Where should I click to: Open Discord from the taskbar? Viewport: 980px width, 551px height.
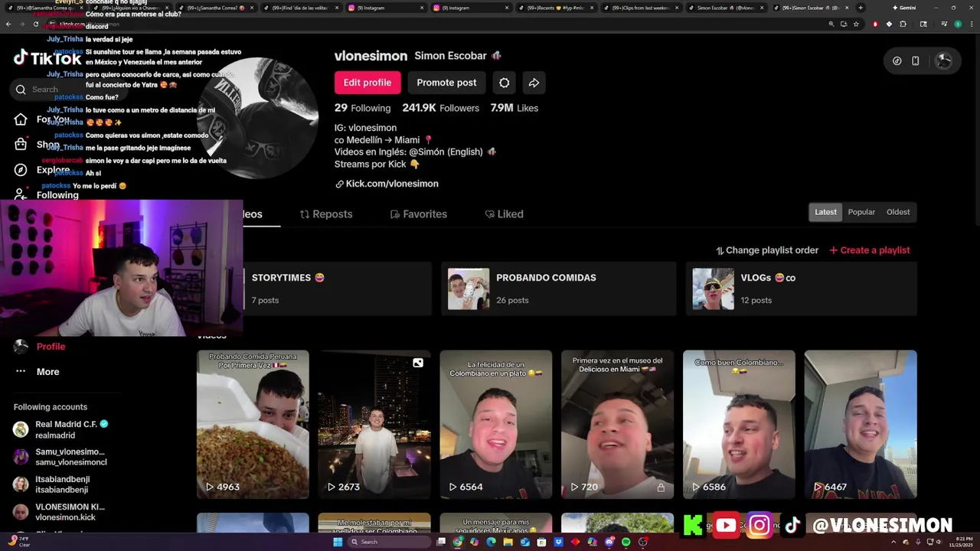[609, 542]
